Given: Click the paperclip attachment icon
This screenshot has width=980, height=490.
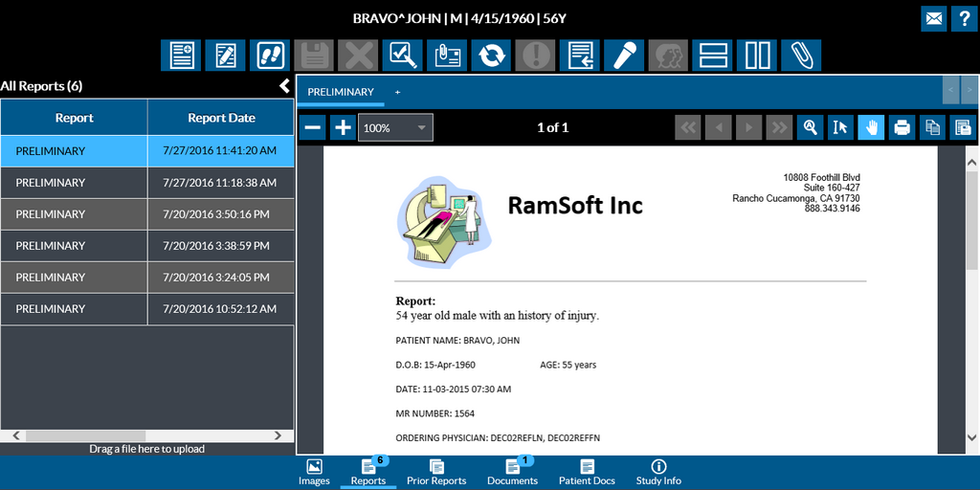Looking at the screenshot, I should tap(800, 56).
